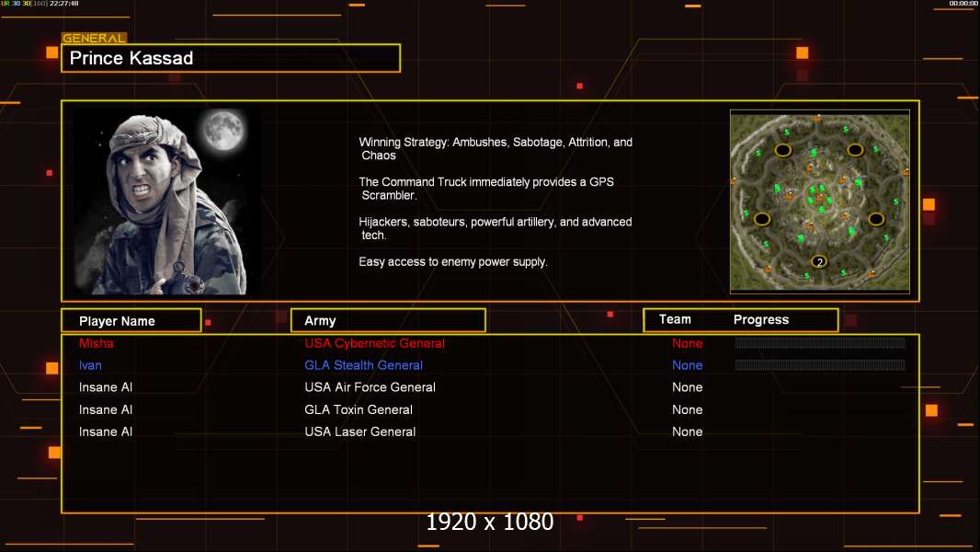980x552 pixels.
Task: Click 'USA Cybernetic General' army entry
Action: click(x=374, y=343)
